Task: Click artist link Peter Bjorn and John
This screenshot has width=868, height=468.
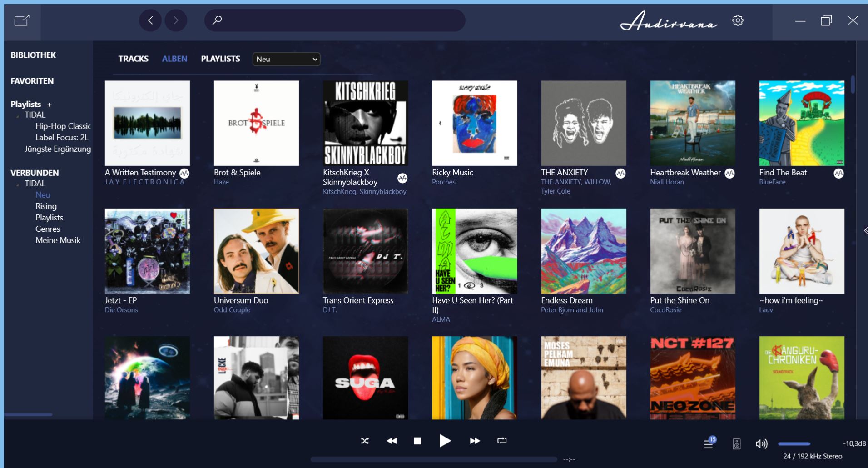Action: (572, 310)
